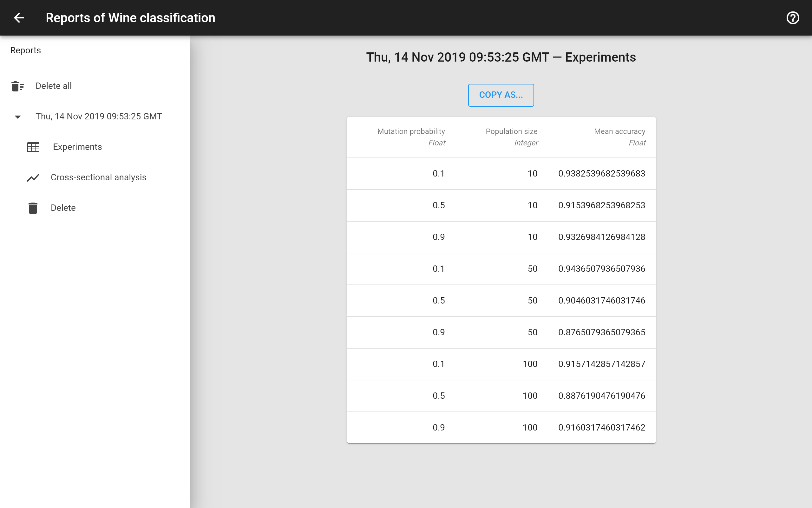812x508 pixels.
Task: Click the page title Reports of Wine classification
Action: 131,18
